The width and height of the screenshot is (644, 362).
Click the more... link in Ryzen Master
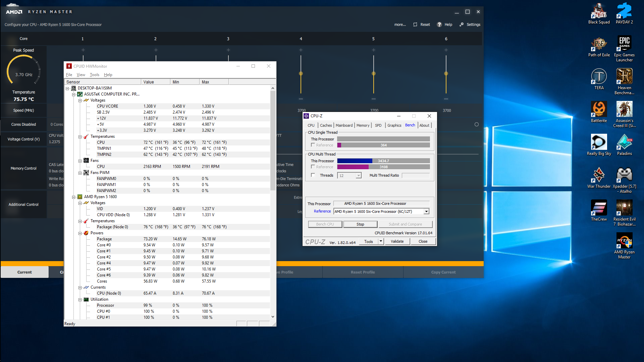pos(400,24)
